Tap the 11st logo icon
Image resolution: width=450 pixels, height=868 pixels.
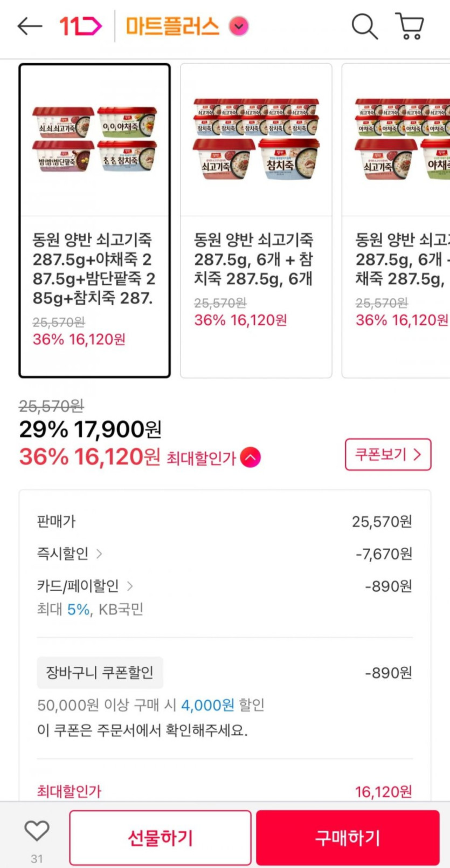click(x=80, y=26)
